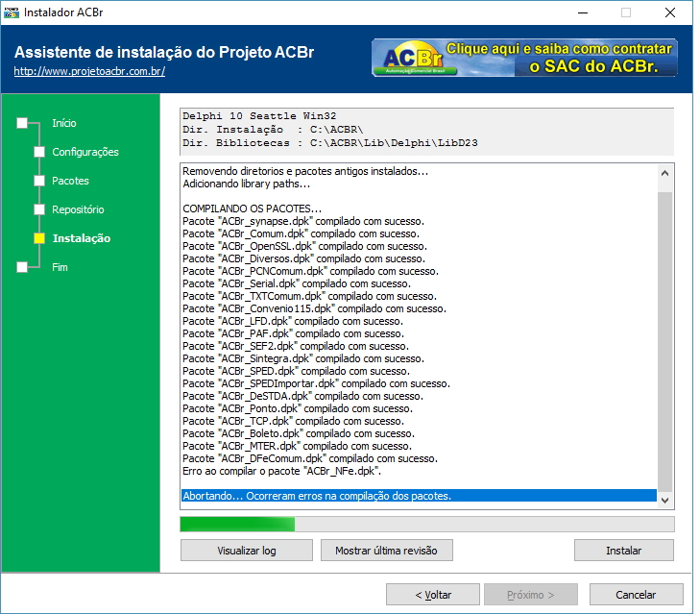Select the Pacotes step marker

tap(39, 181)
